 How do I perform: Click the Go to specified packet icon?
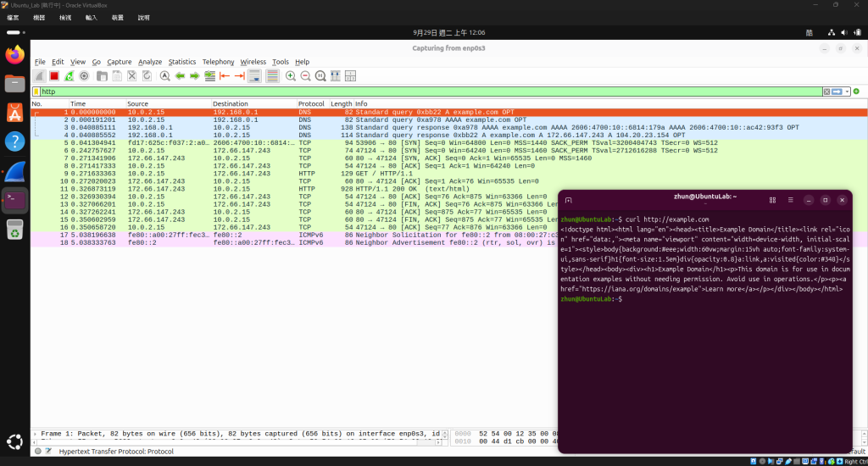(210, 75)
